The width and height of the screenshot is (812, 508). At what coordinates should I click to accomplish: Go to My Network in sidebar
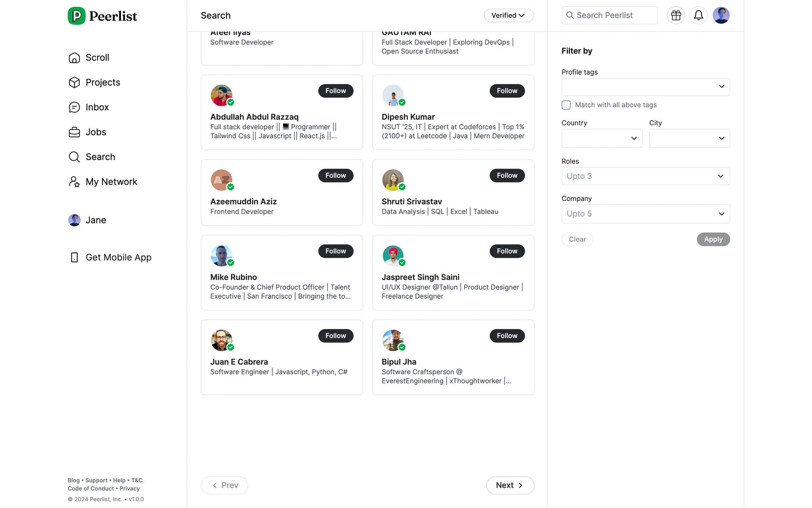[111, 182]
